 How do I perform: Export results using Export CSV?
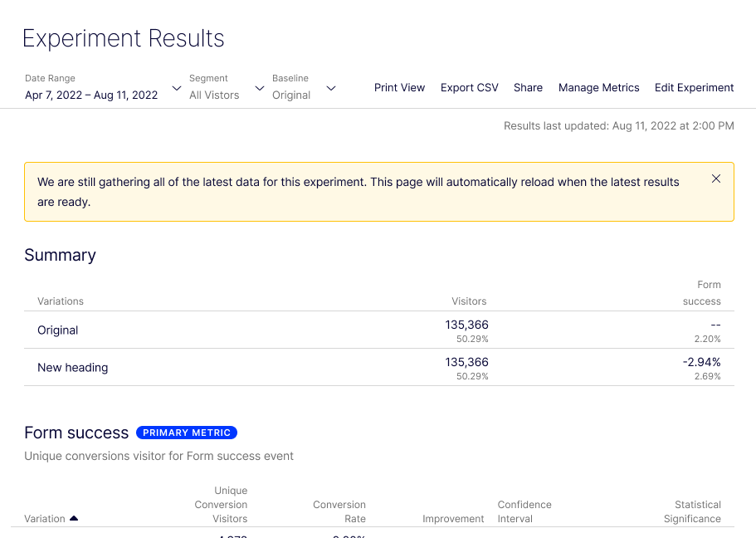click(x=469, y=87)
